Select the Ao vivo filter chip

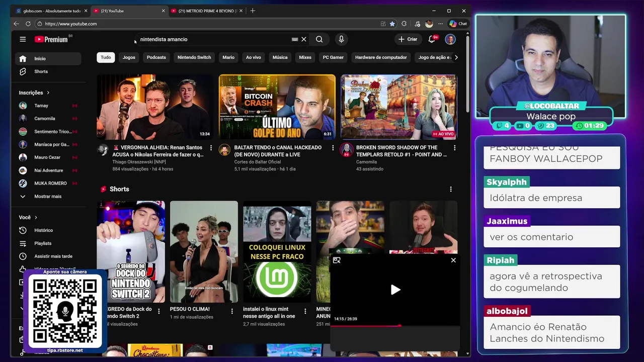[x=253, y=57]
